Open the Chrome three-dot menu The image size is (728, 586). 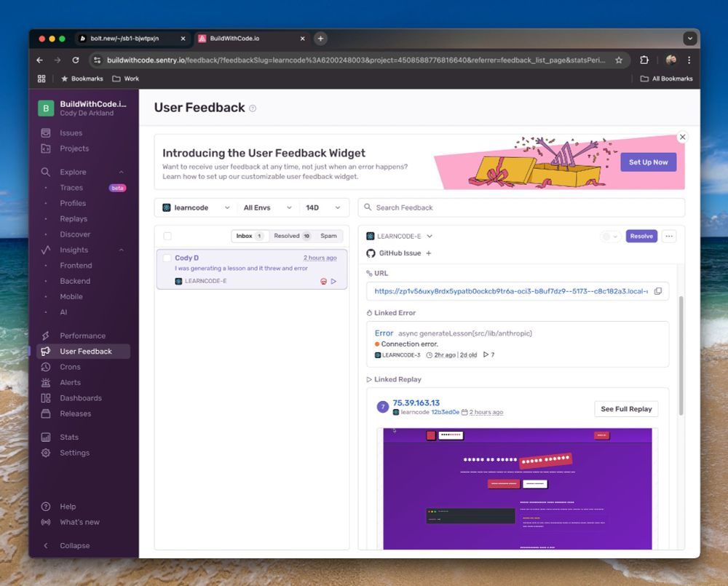689,60
